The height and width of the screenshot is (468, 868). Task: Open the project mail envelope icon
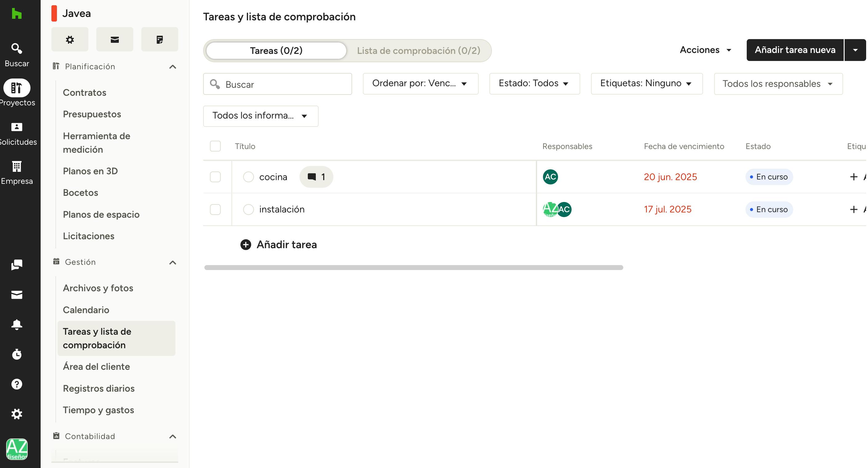(115, 39)
